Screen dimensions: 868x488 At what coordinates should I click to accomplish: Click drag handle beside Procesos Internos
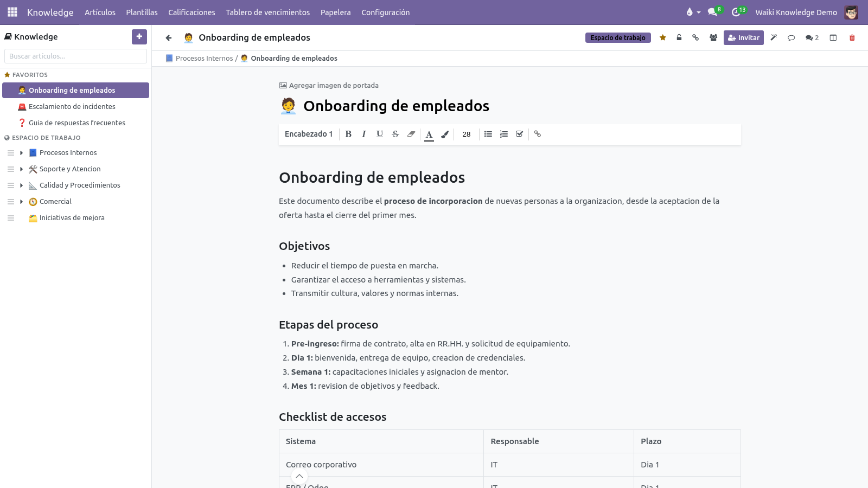pyautogui.click(x=11, y=153)
